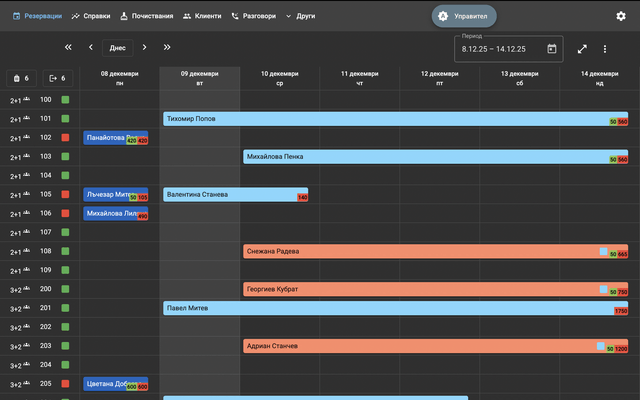Jump forward a week with double-right arrows
The width and height of the screenshot is (640, 400).
coord(167,47)
